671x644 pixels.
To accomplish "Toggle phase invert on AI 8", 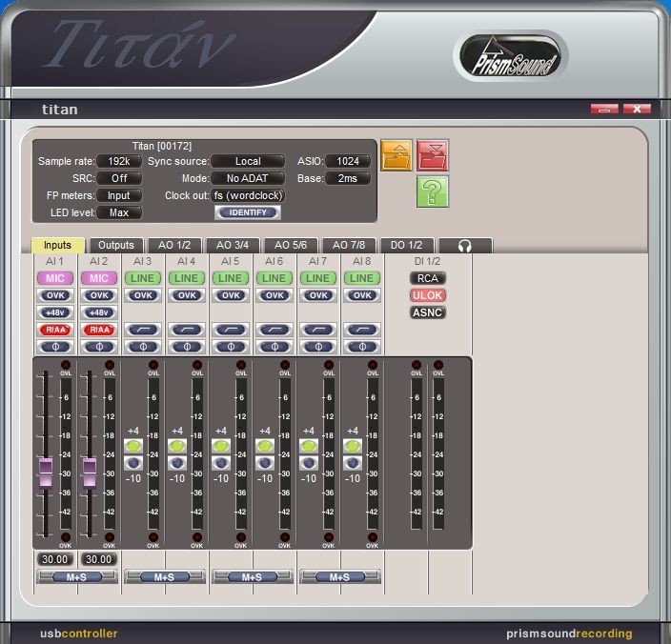I will [x=362, y=347].
